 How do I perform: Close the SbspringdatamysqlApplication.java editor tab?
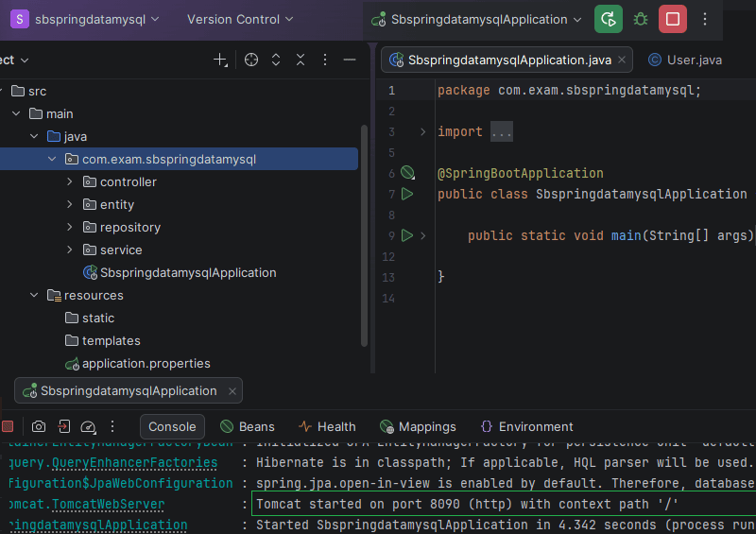click(622, 60)
